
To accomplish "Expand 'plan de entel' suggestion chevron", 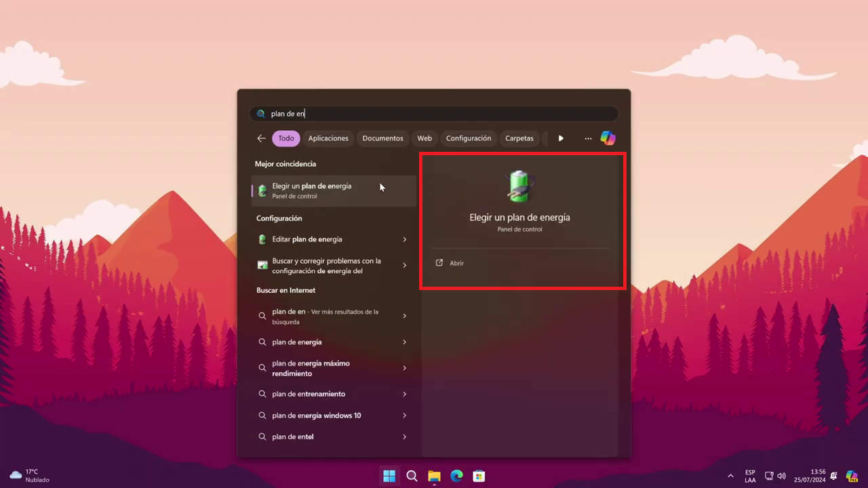I will 405,437.
